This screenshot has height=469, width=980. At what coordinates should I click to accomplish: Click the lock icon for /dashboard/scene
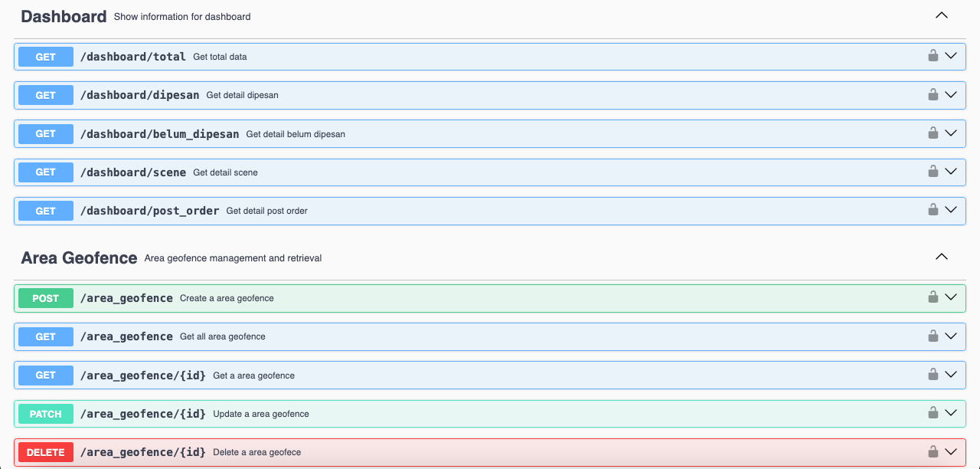[933, 172]
